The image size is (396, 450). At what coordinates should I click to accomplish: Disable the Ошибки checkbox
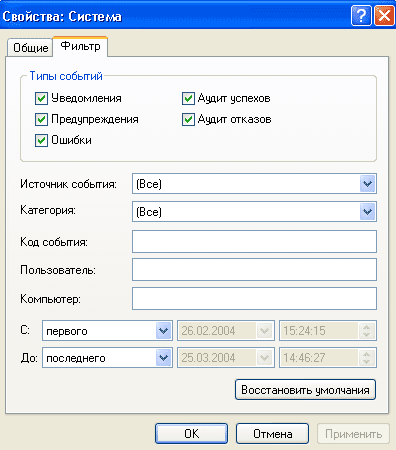(x=41, y=140)
